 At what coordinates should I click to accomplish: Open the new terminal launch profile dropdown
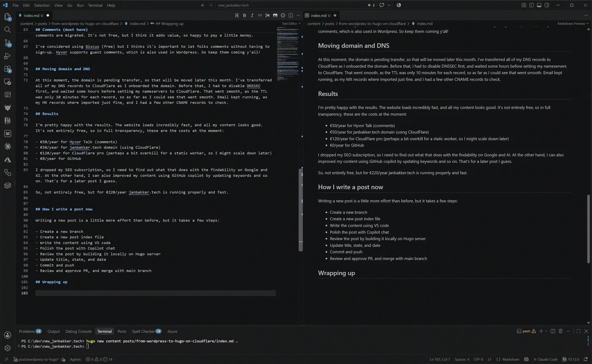click(x=546, y=331)
